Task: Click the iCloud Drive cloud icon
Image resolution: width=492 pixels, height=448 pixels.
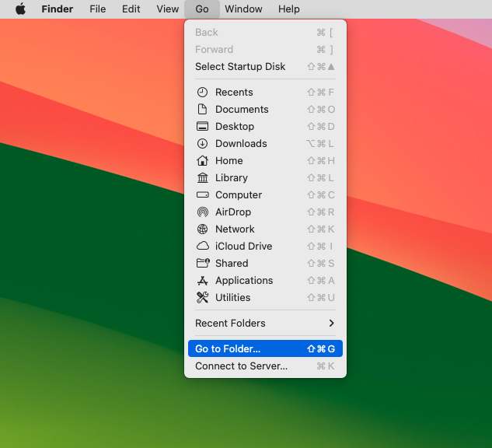Action: click(x=202, y=246)
